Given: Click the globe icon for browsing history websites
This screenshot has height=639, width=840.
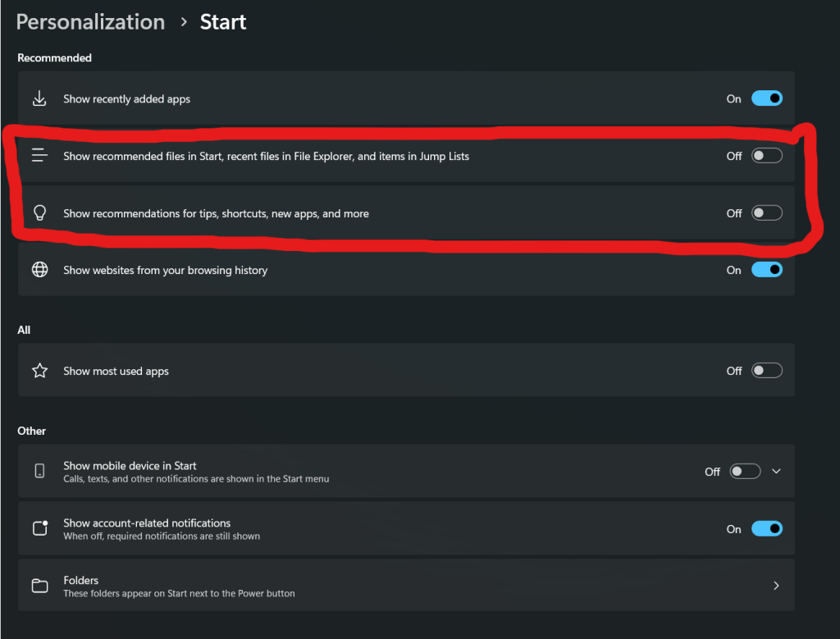Looking at the screenshot, I should click(39, 270).
